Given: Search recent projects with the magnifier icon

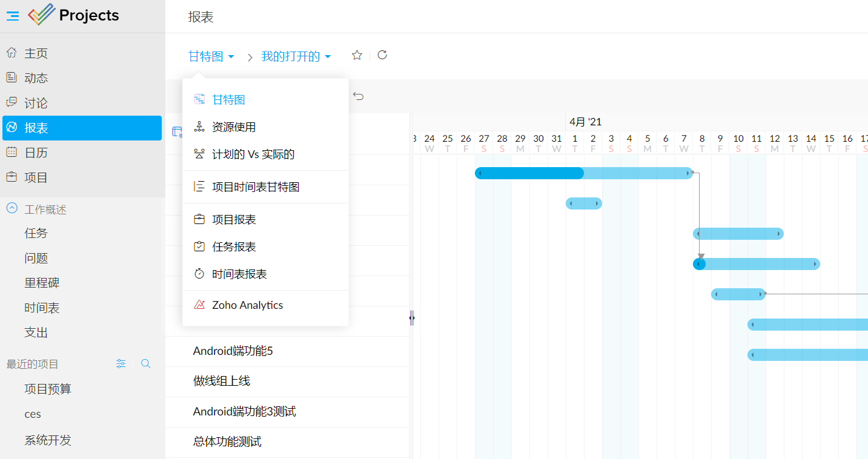Looking at the screenshot, I should click(145, 363).
